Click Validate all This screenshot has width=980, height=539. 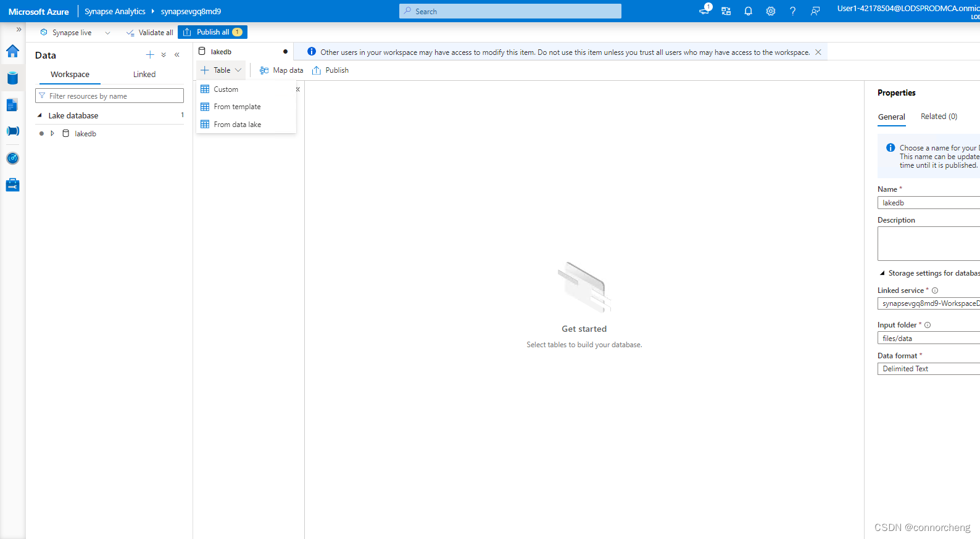pos(149,33)
